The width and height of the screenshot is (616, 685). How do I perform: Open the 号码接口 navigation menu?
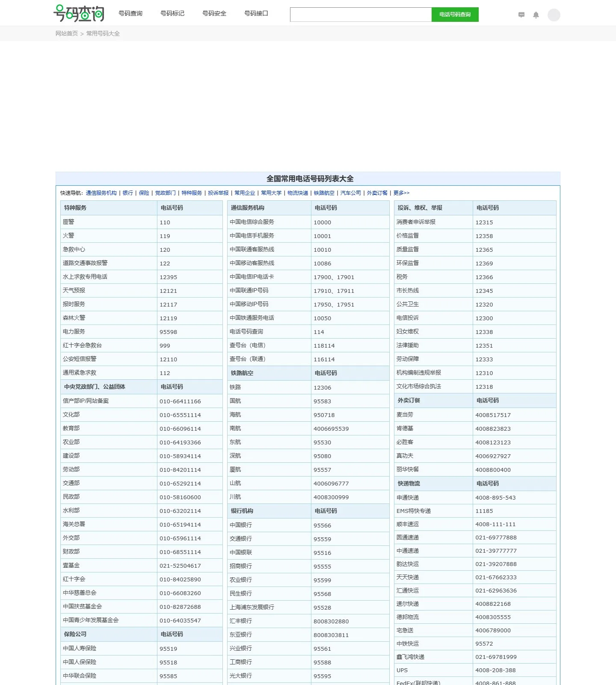(256, 13)
